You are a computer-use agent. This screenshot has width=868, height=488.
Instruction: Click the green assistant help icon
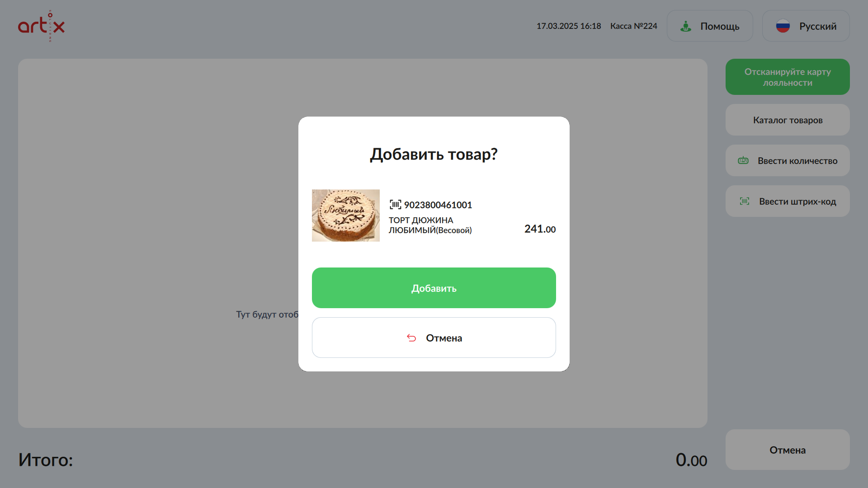[686, 26]
